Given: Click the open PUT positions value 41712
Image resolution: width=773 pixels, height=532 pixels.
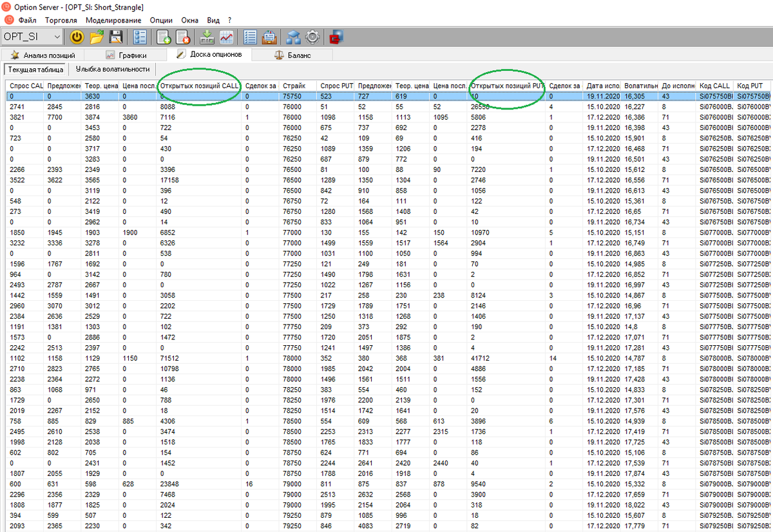Looking at the screenshot, I should click(x=507, y=359).
